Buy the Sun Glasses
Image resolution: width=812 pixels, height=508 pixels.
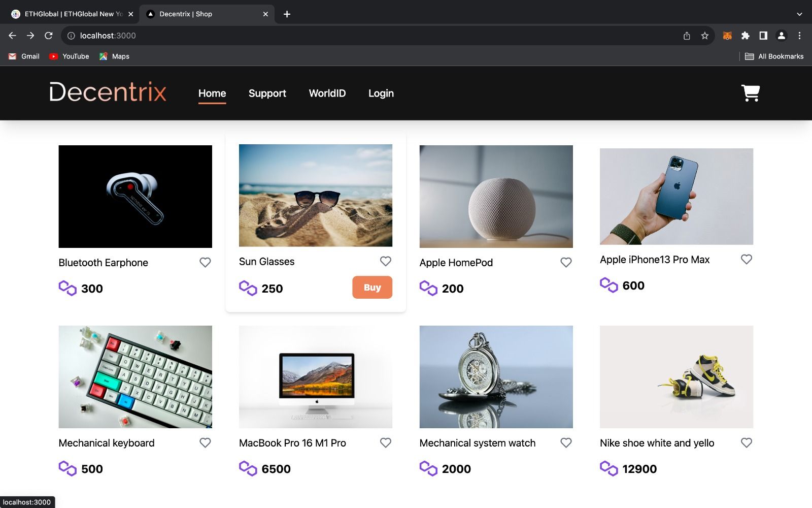[372, 287]
